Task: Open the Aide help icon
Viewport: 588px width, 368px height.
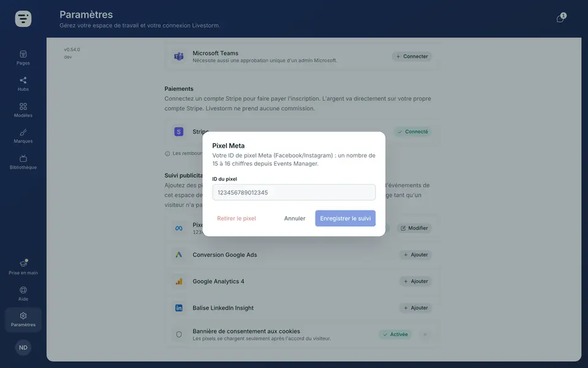Action: 23,294
